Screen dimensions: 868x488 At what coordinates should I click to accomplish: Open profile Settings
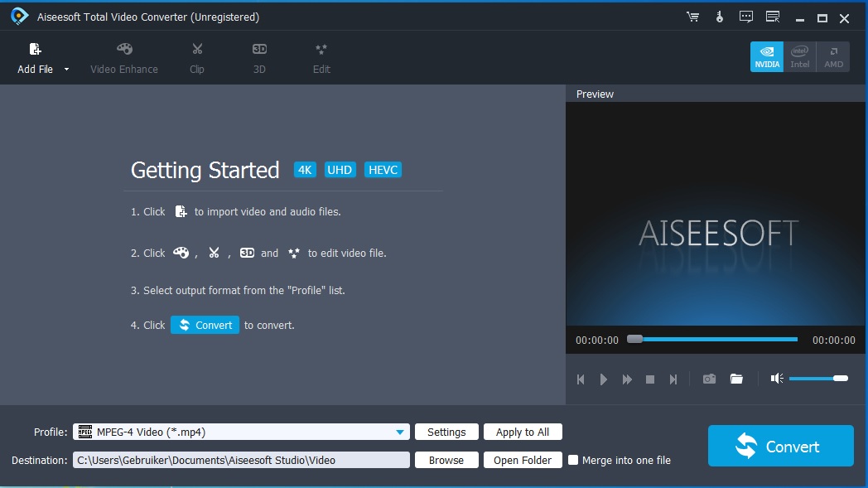[x=446, y=432]
